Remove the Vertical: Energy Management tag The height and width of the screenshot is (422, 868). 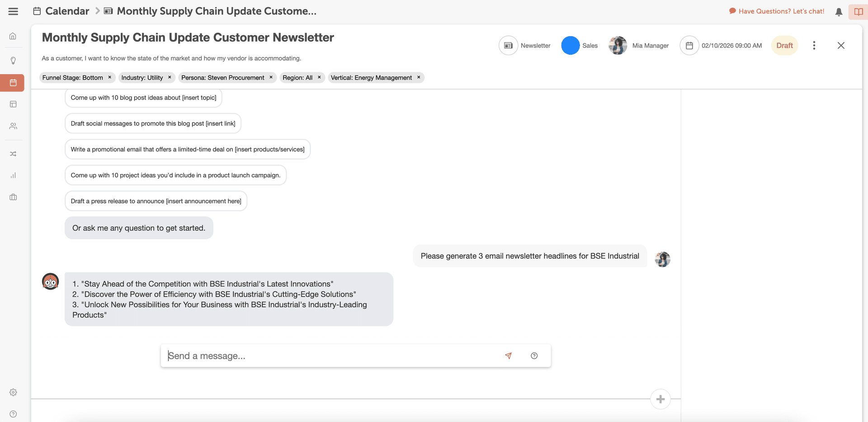(x=418, y=77)
